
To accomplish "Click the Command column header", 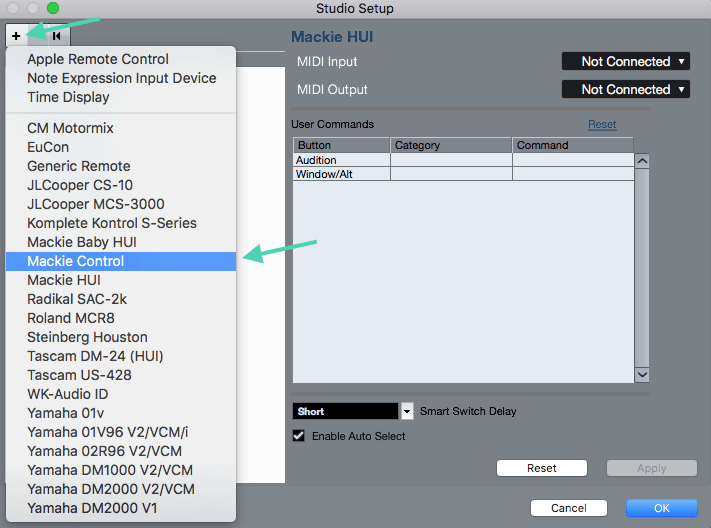I will click(x=573, y=145).
